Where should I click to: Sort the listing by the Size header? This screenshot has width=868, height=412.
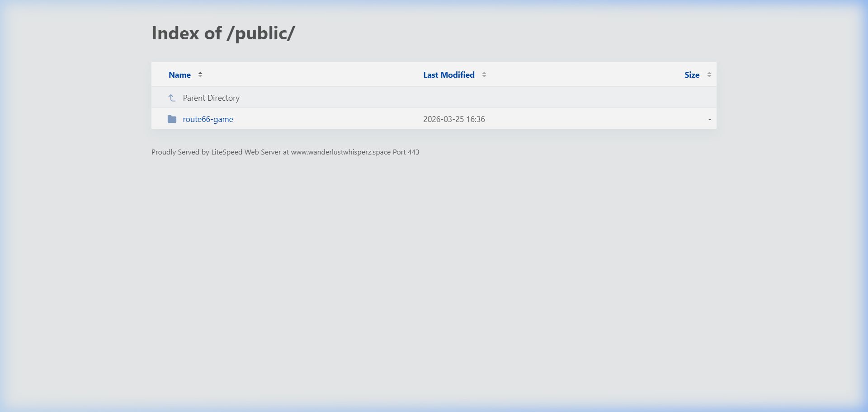tap(692, 75)
